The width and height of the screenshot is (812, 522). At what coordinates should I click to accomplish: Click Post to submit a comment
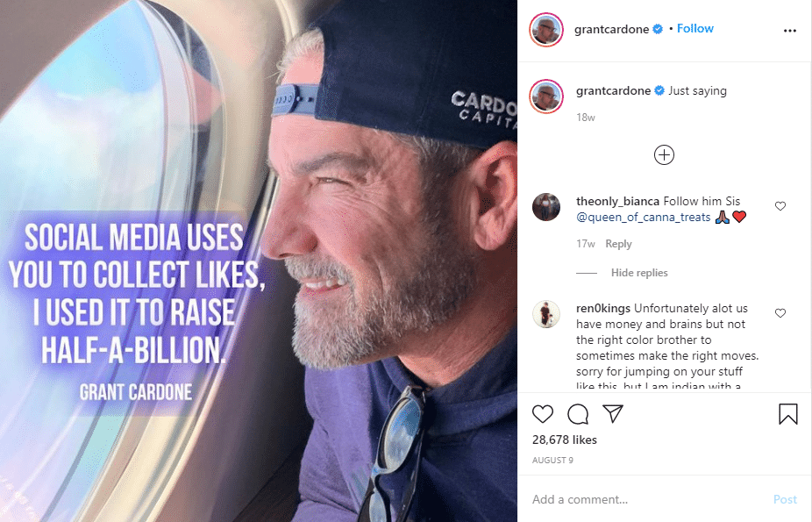coord(785,498)
